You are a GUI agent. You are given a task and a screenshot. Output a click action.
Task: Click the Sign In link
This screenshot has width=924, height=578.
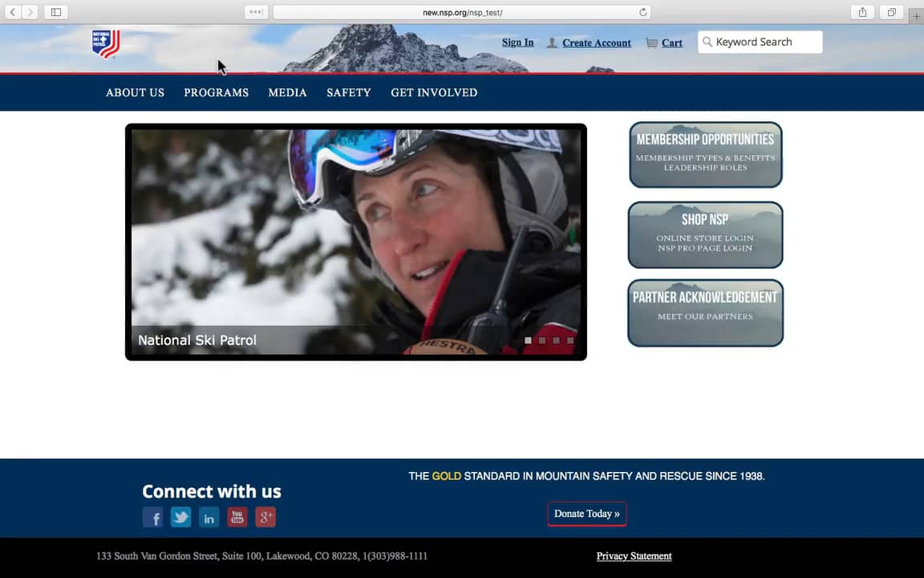pos(518,43)
